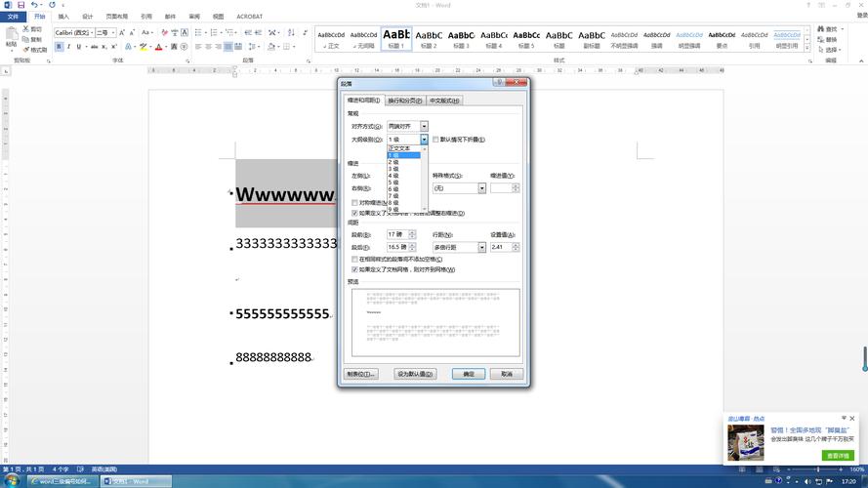The height and width of the screenshot is (488, 868).
Task: Click the Save icon in quick access toolbar
Action: (21, 5)
